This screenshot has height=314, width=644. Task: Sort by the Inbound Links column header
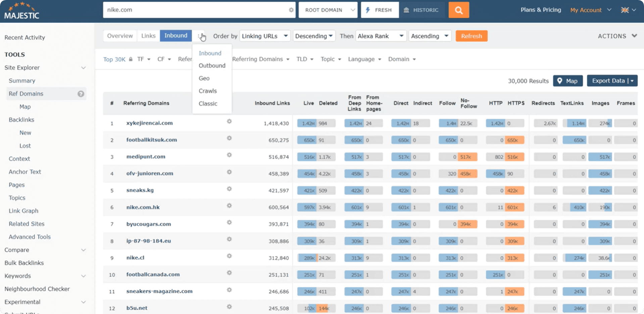tap(272, 103)
